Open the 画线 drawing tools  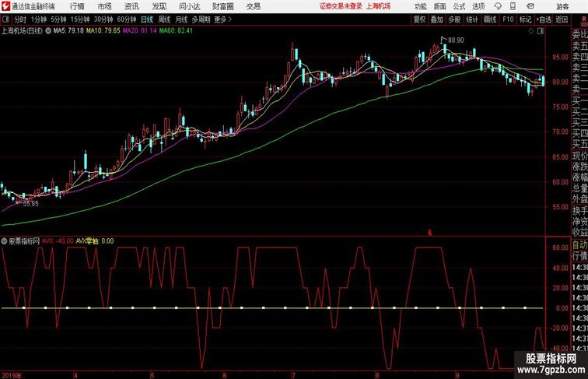490,19
